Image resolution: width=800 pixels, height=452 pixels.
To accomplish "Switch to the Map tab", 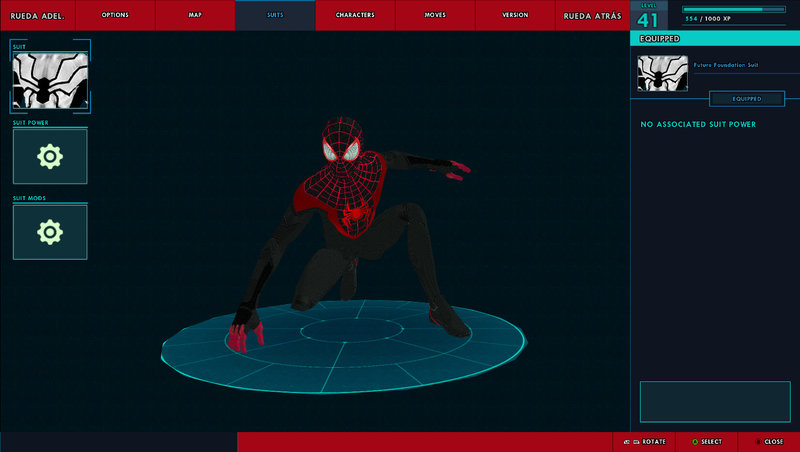I will pos(195,15).
